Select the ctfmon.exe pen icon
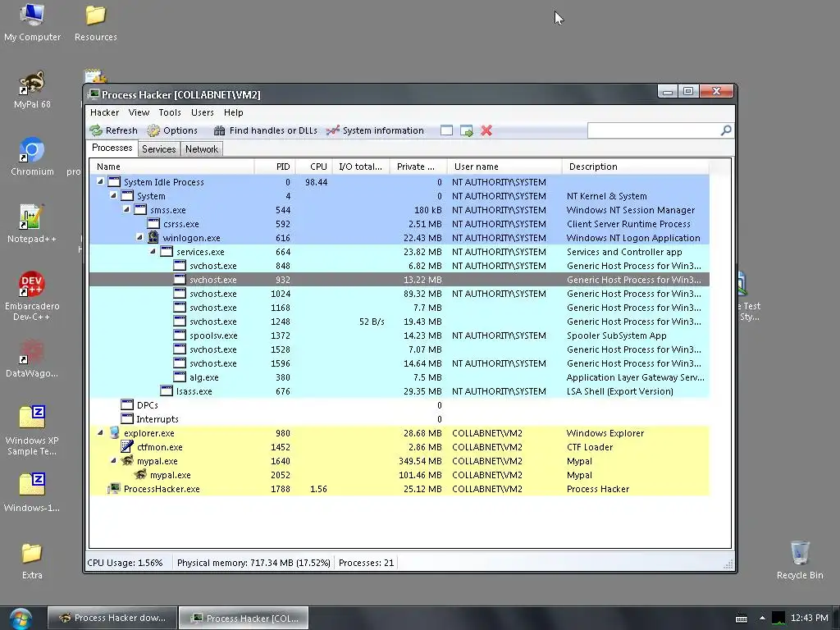This screenshot has height=630, width=840. tap(127, 447)
